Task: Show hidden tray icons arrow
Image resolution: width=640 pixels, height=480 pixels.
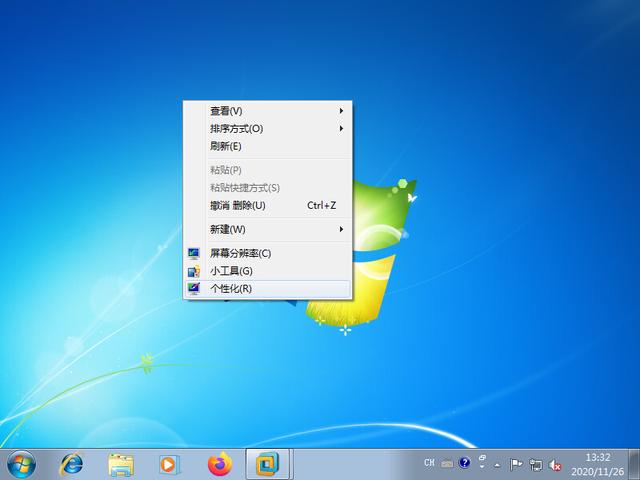Action: coord(497,464)
